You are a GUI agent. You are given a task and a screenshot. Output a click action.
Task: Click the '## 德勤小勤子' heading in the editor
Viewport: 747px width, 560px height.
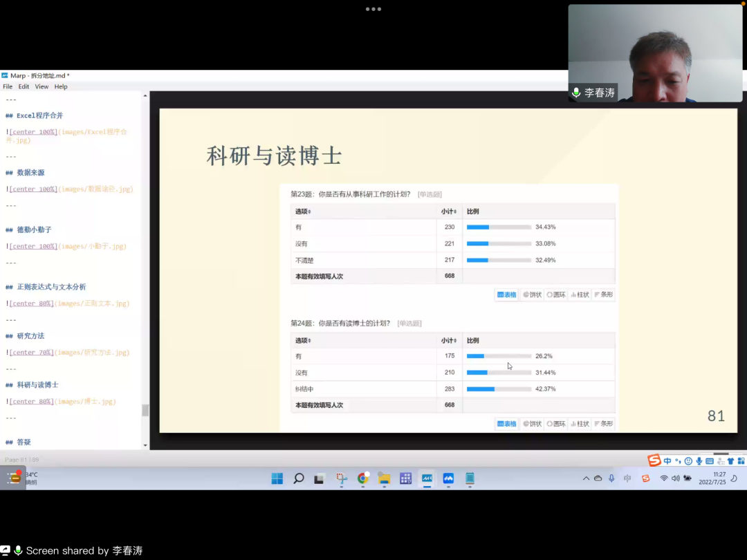(x=28, y=230)
